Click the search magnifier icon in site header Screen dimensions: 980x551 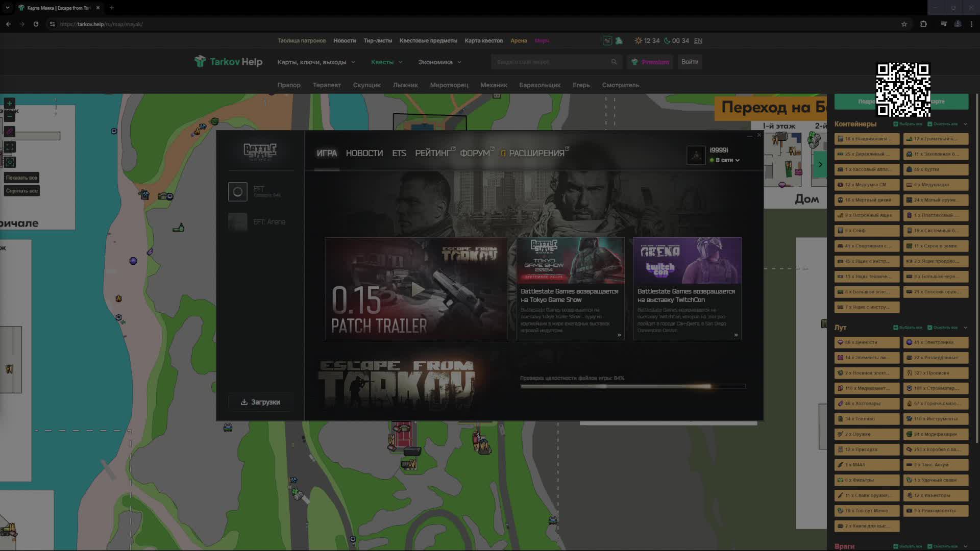click(x=614, y=62)
